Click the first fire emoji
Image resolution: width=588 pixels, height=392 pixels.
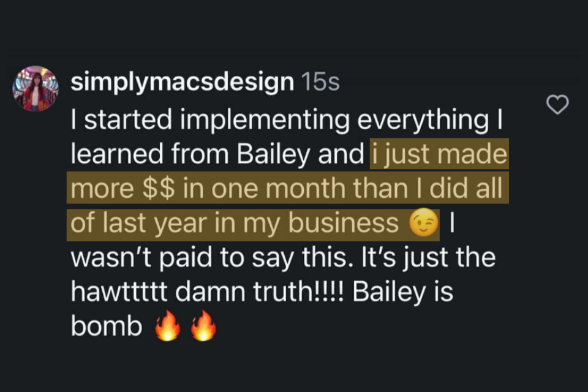[x=167, y=327]
